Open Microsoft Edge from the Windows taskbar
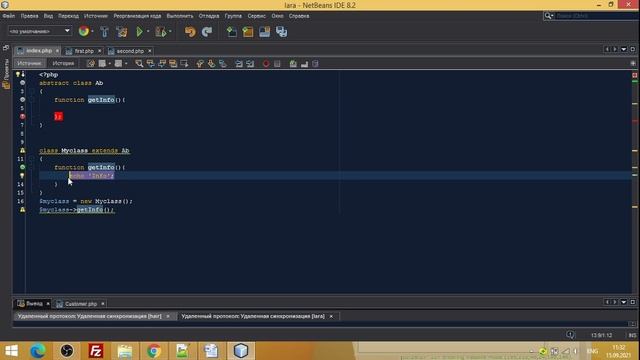Screen dimensions: 640x360 (38, 351)
